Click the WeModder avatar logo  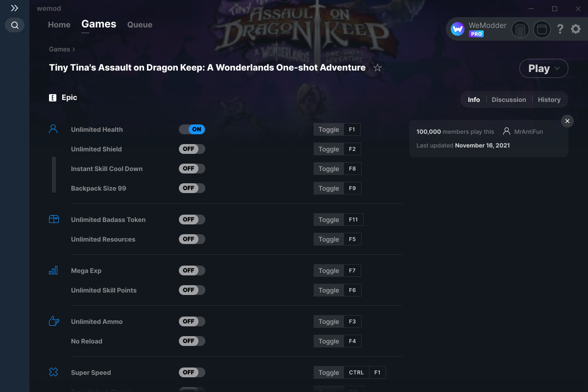(x=458, y=29)
